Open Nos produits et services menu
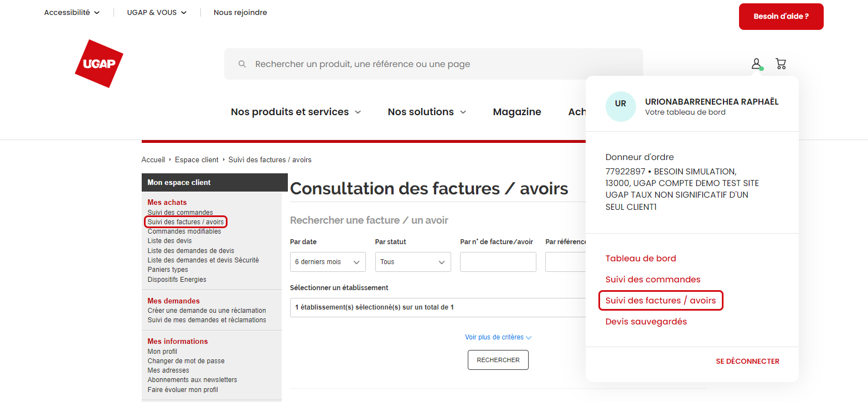The width and height of the screenshot is (868, 402). 296,112
